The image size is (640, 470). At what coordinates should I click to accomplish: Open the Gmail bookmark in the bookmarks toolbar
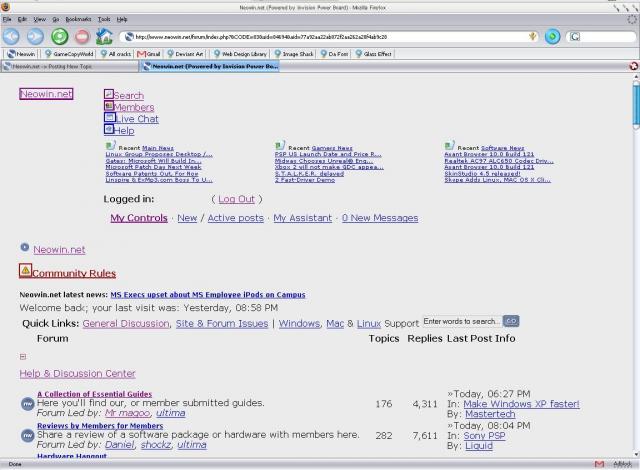click(x=149, y=54)
